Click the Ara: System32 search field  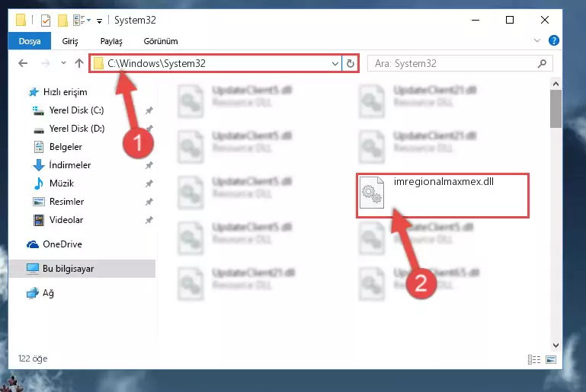[454, 64]
